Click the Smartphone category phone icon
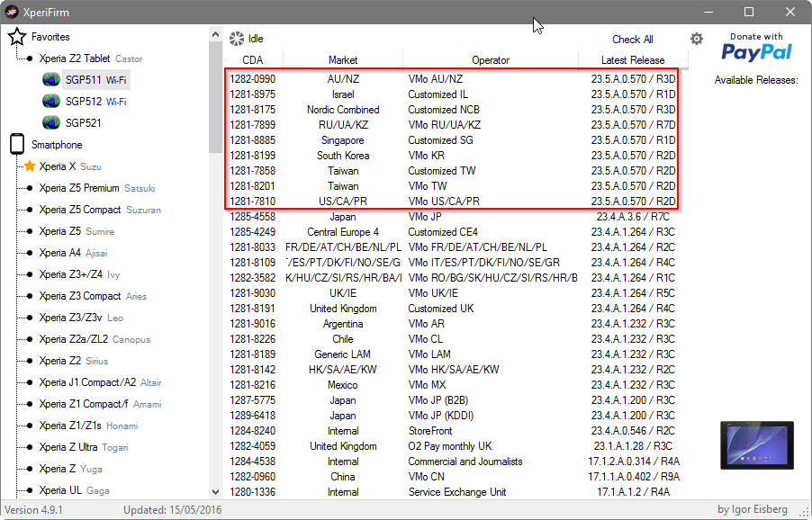 coord(17,144)
